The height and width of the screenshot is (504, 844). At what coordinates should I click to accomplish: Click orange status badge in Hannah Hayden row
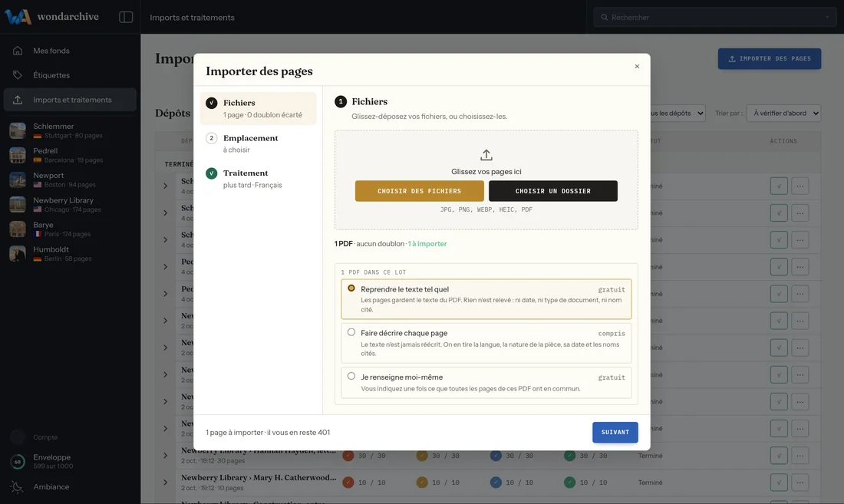point(422,456)
